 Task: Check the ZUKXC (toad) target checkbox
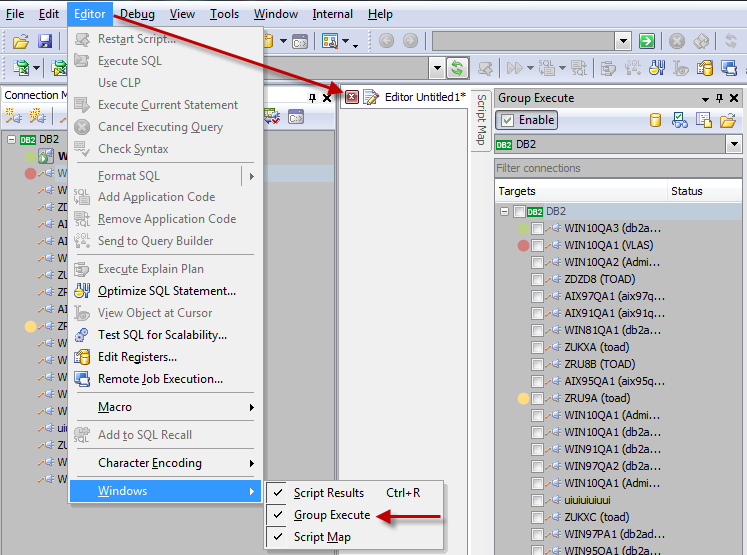537,517
